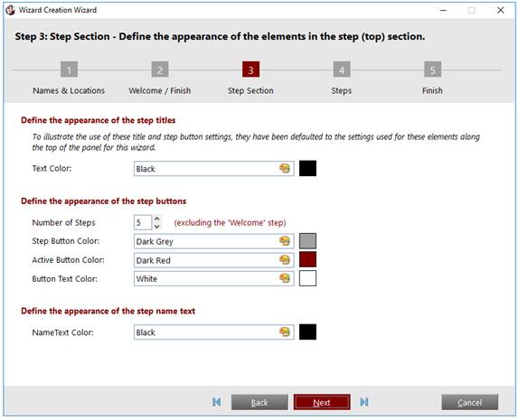Click the Back button

click(259, 402)
